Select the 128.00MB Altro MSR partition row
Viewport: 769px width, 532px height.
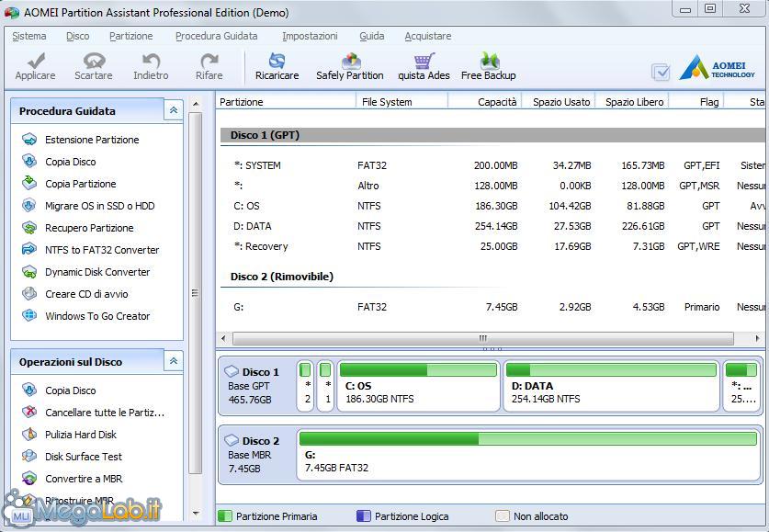pos(492,186)
